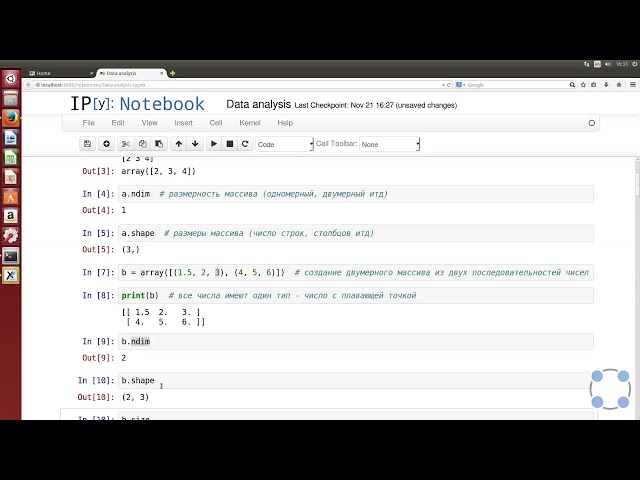The height and width of the screenshot is (480, 640).
Task: Run the cell with play button
Action: (x=214, y=144)
